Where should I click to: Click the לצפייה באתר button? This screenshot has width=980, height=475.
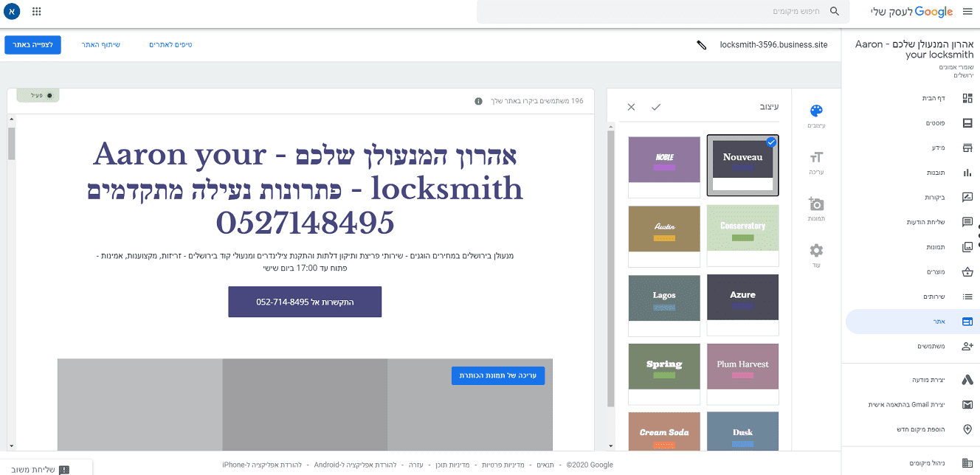coord(32,45)
